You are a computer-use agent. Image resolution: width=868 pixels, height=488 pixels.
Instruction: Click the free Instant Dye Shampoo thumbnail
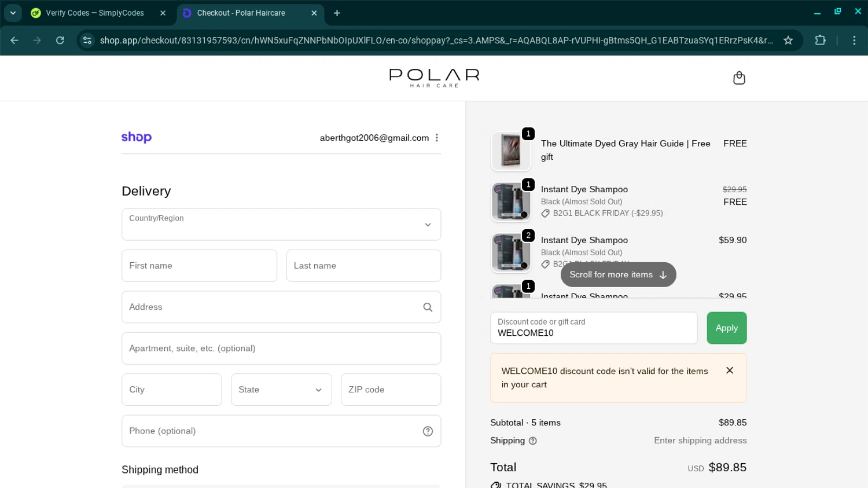(x=511, y=202)
